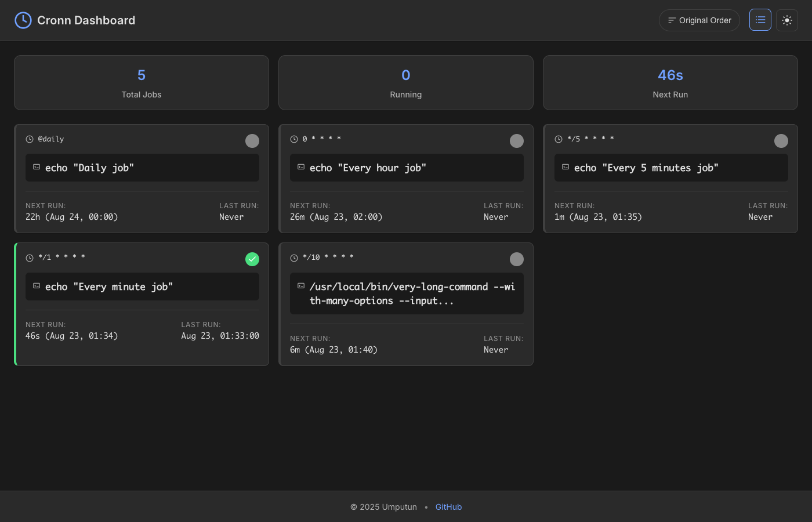
Task: Click the clock icon beside */10 * * * *
Action: [294, 258]
